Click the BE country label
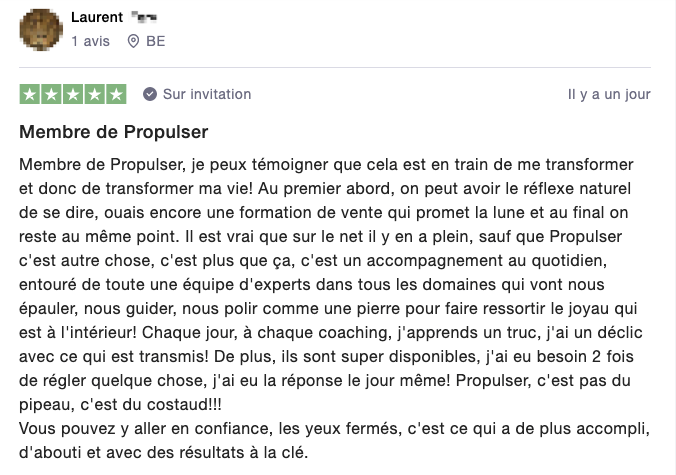676x475 pixels. point(156,41)
